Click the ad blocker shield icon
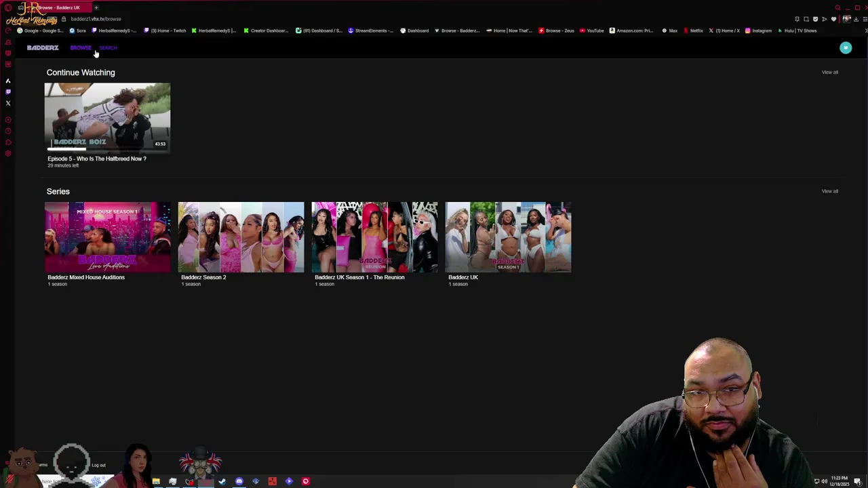Viewport: 868px width, 488px height. [816, 19]
